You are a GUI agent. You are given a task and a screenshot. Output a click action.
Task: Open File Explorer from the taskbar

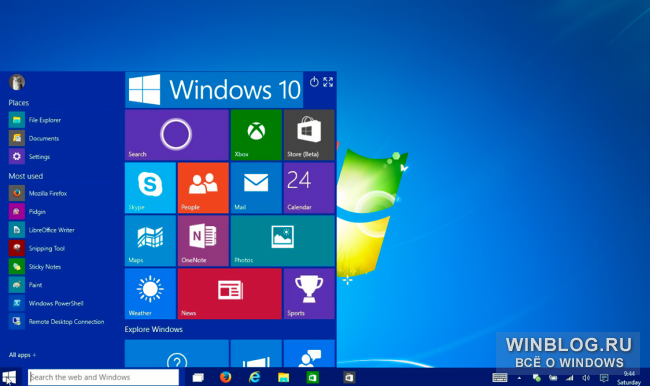coord(284,377)
